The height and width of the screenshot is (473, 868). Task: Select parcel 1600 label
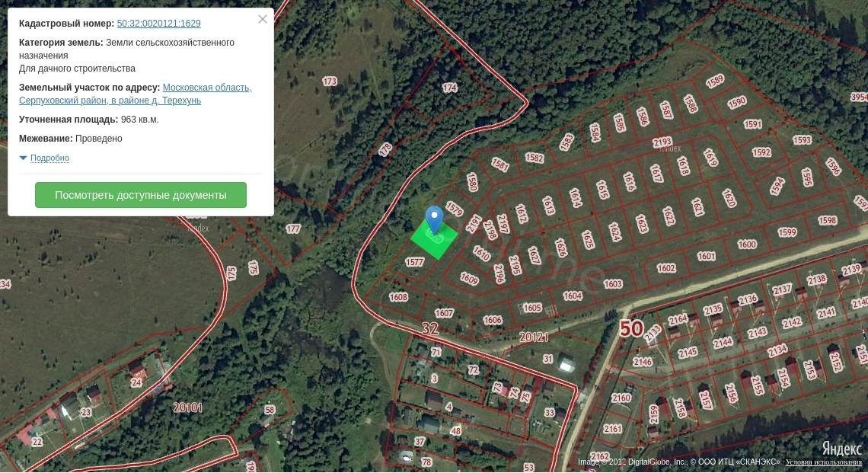(747, 244)
